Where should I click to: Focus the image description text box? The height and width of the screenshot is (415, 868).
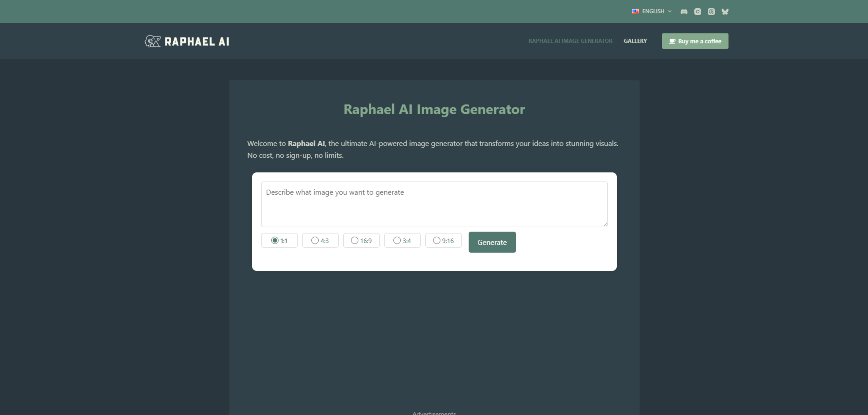[x=434, y=204]
